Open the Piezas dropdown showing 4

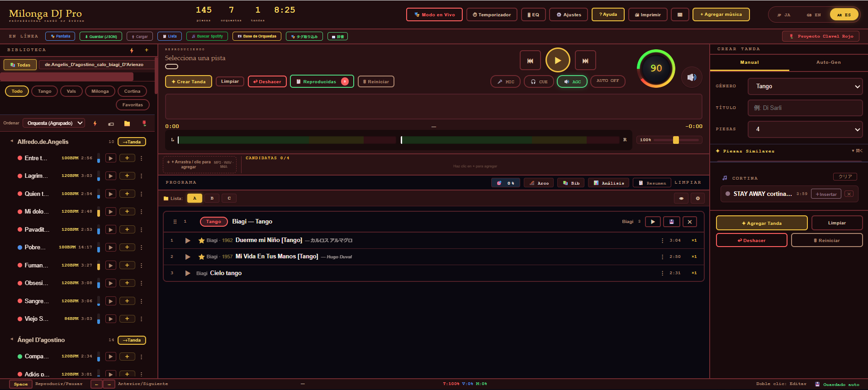pos(805,129)
